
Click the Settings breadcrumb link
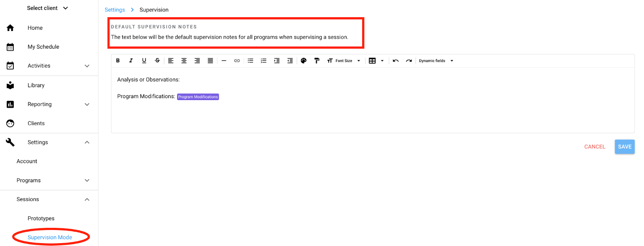[115, 10]
